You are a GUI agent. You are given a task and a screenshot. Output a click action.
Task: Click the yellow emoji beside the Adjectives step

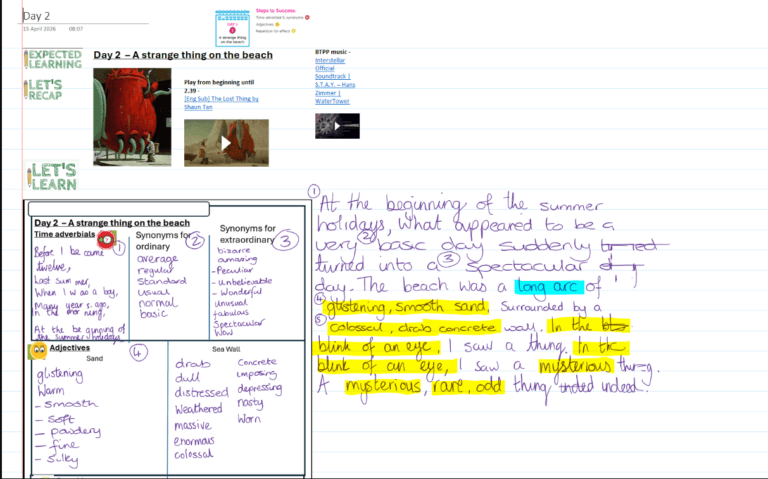(x=277, y=24)
